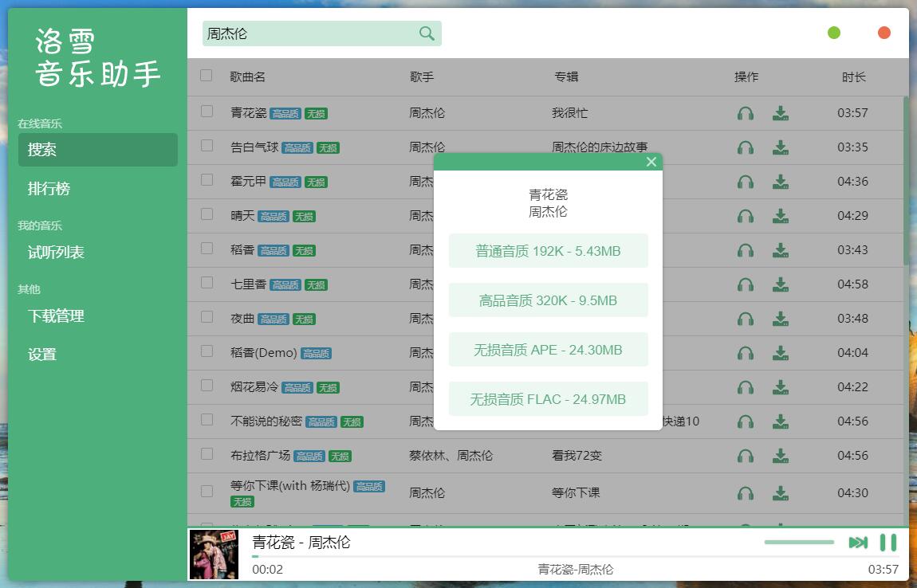Choose 高品音质 320K - 9.5MB download
This screenshot has width=917, height=588.
[x=548, y=300]
